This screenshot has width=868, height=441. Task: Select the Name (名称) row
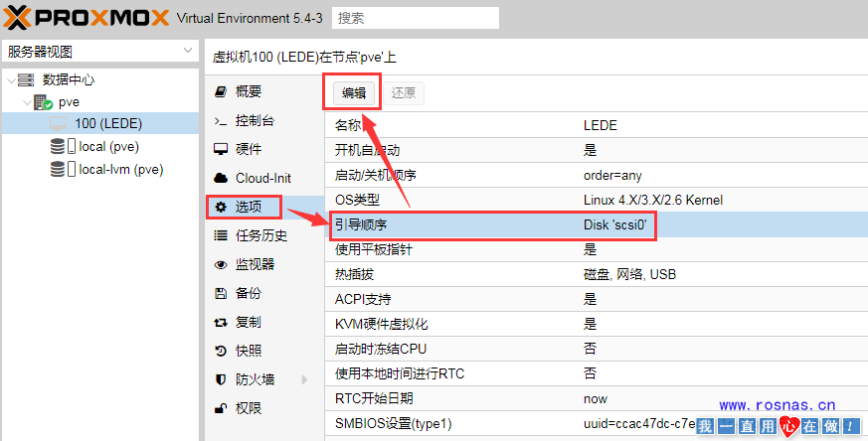597,125
